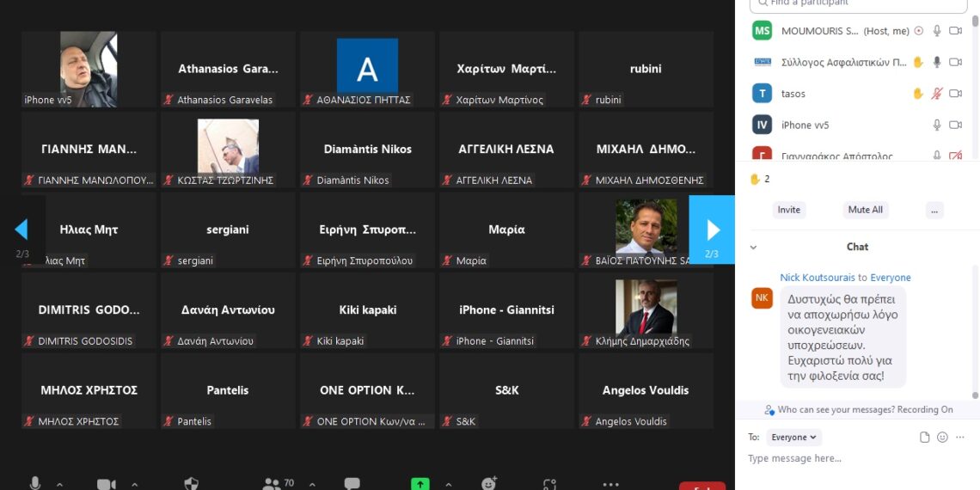Toggle camera video in bottom toolbar
980x490 pixels.
pyautogui.click(x=106, y=485)
